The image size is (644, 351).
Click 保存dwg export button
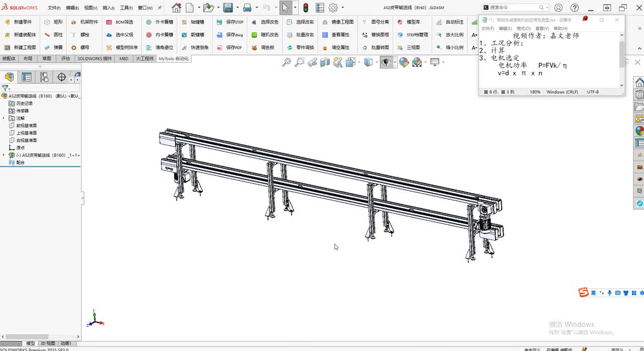(230, 35)
